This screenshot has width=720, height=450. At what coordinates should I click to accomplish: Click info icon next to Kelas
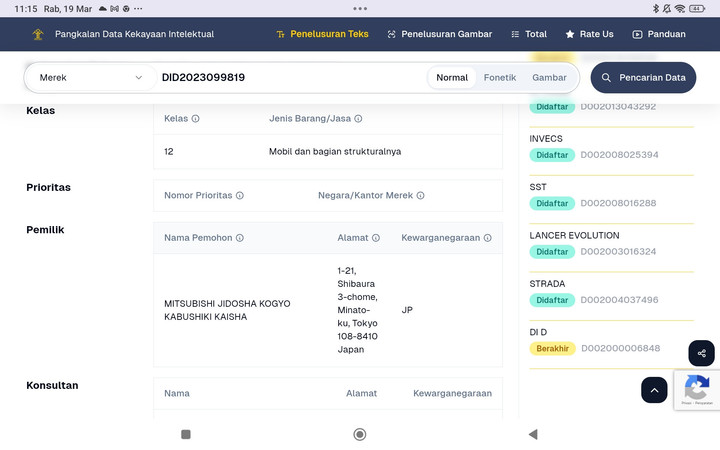[x=195, y=119]
